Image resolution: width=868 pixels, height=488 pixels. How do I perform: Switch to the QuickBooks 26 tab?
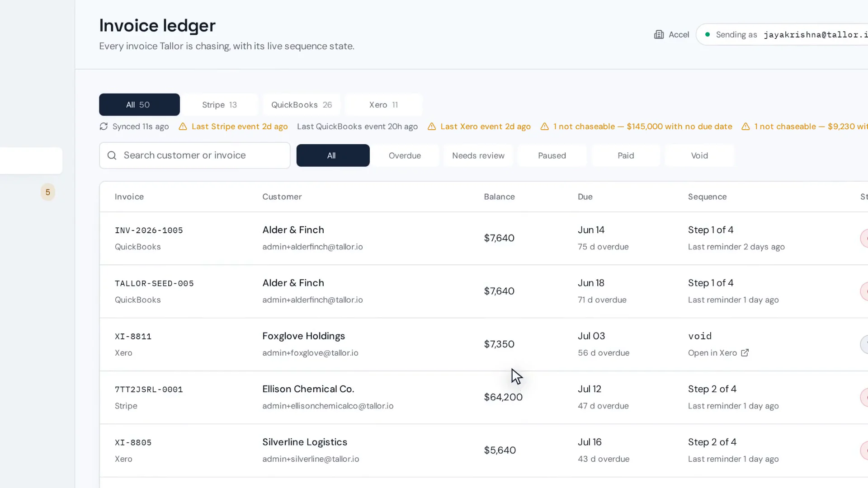pos(302,105)
